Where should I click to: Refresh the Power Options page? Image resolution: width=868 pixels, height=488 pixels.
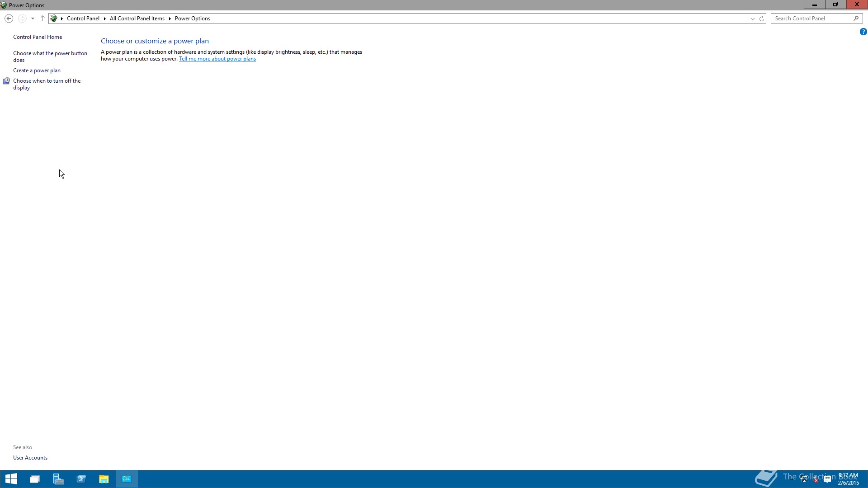(x=761, y=19)
